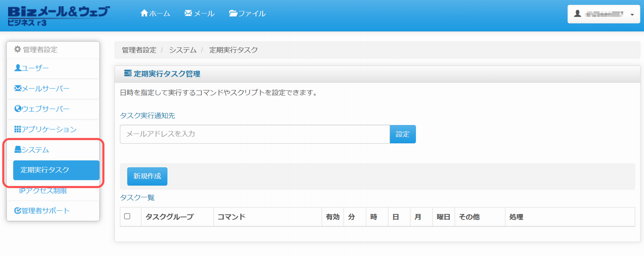Click the folder icon for ファイル

click(x=233, y=13)
